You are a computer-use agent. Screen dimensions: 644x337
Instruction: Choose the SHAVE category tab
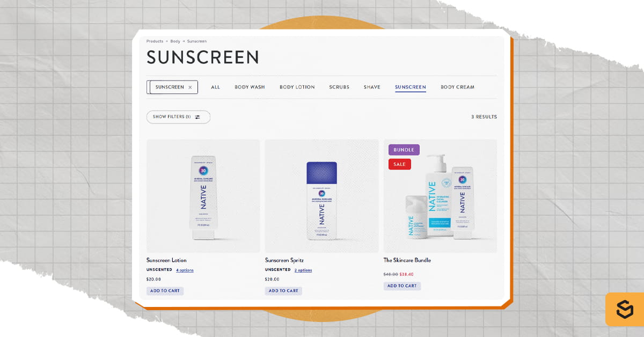pyautogui.click(x=372, y=87)
